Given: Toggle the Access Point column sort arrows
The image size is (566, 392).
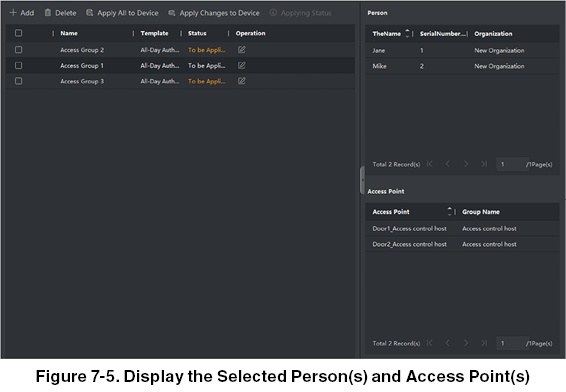Looking at the screenshot, I should (449, 212).
